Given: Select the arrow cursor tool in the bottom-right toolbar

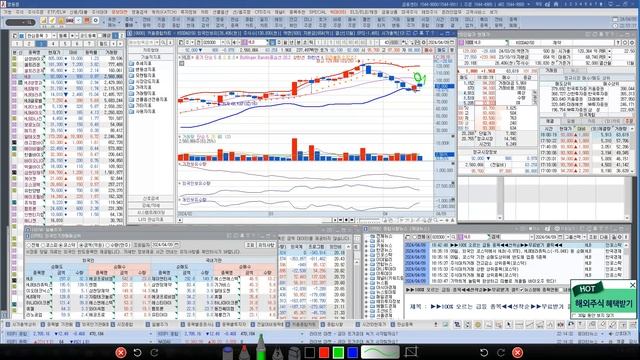Looking at the screenshot, I should [x=509, y=324].
